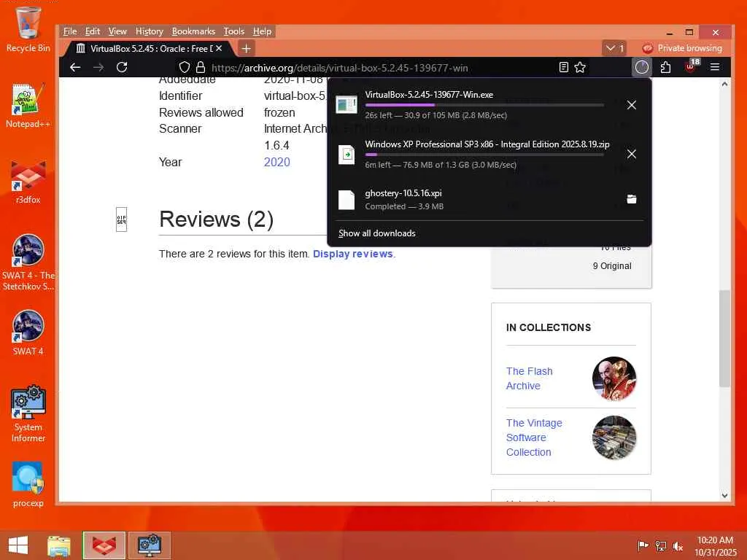Open the extensions puzzle-piece button

pyautogui.click(x=665, y=67)
